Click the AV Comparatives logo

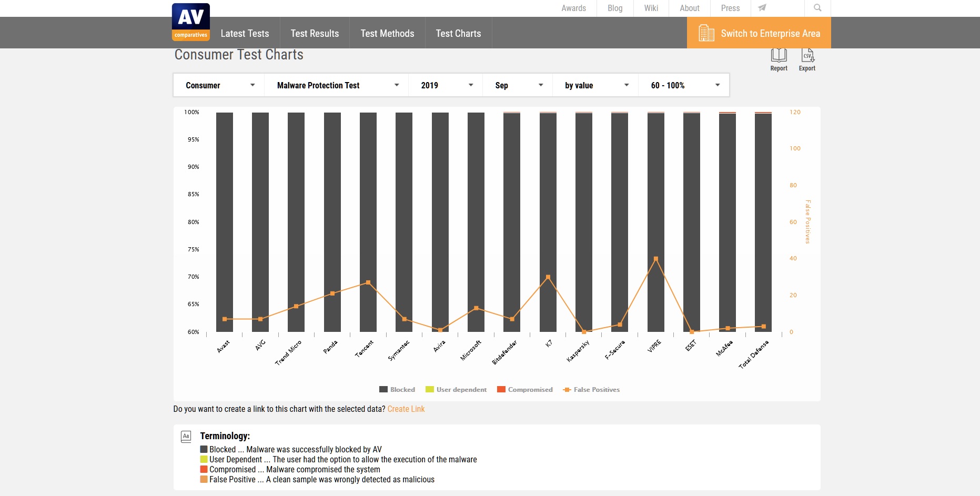[x=190, y=22]
